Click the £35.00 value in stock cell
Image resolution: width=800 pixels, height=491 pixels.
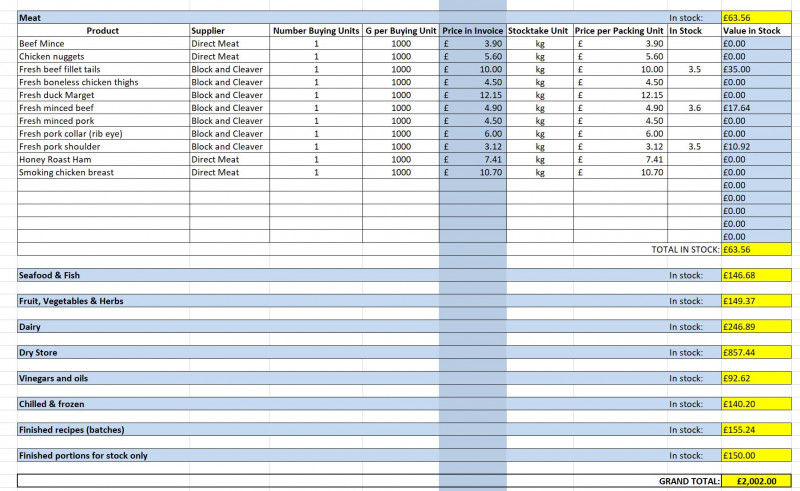[x=756, y=69]
